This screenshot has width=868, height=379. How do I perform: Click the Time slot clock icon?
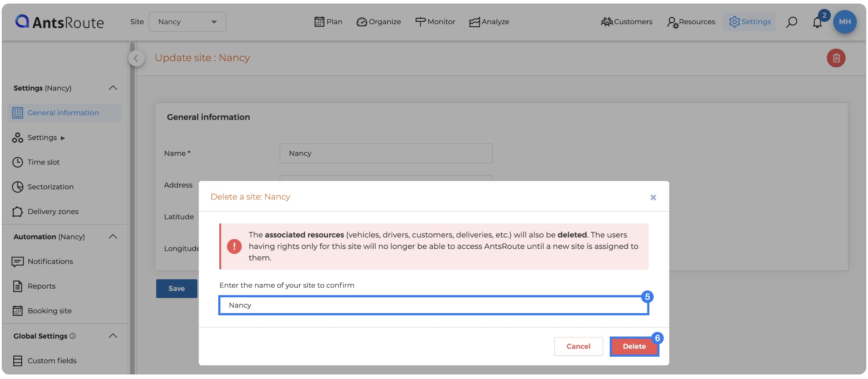click(x=17, y=162)
